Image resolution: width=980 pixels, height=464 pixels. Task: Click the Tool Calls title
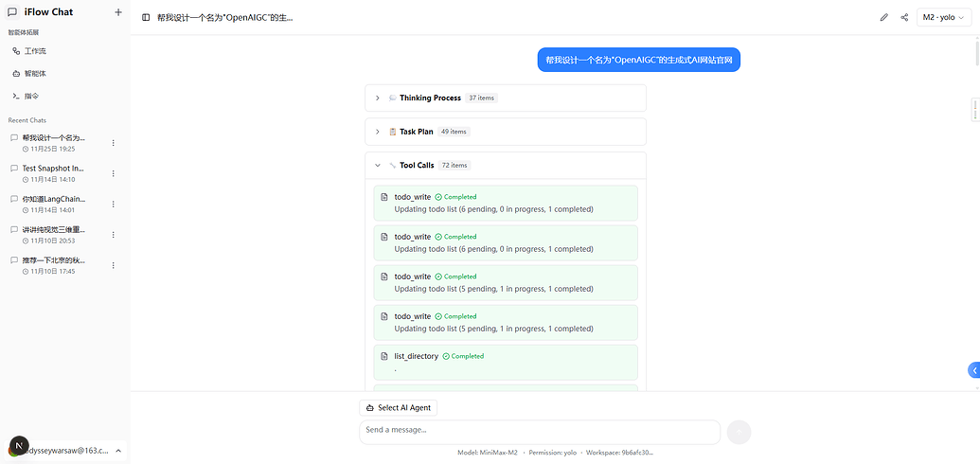click(417, 166)
